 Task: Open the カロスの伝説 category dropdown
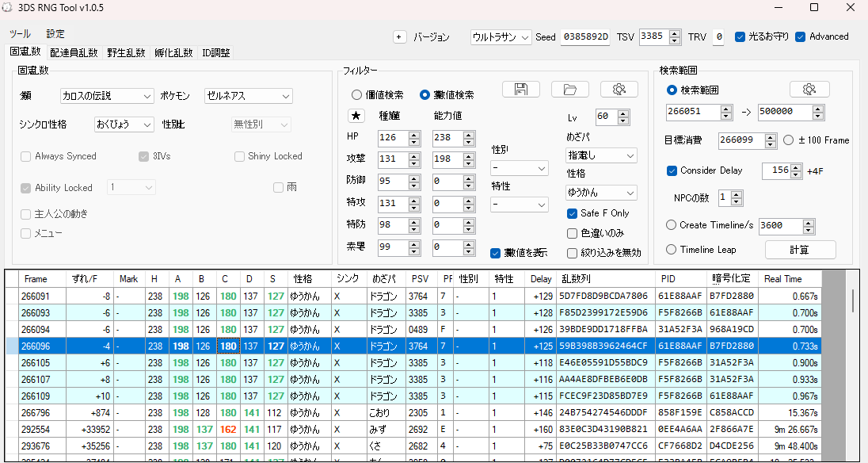(107, 96)
